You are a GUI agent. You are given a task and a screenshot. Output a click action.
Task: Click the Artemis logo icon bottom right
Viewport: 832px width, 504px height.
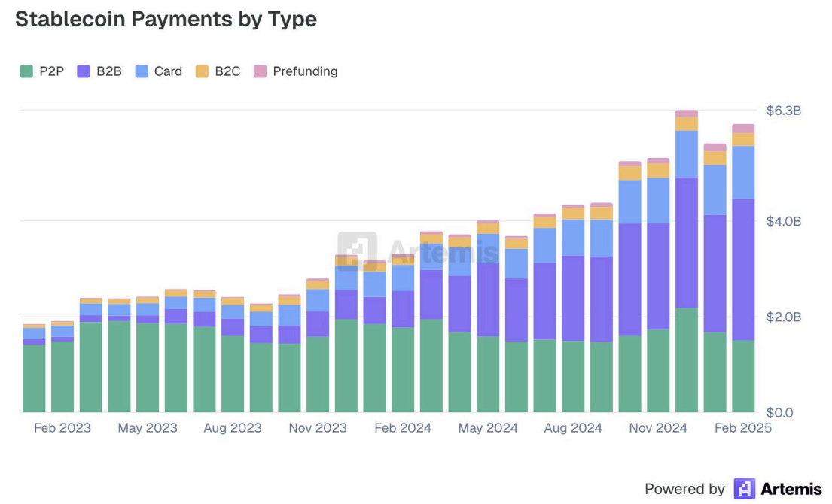click(743, 489)
